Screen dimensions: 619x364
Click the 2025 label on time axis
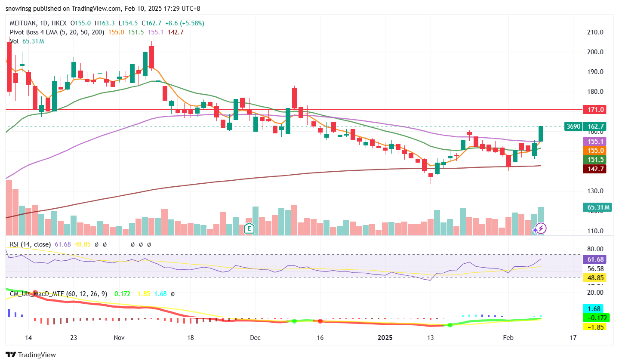click(x=385, y=337)
